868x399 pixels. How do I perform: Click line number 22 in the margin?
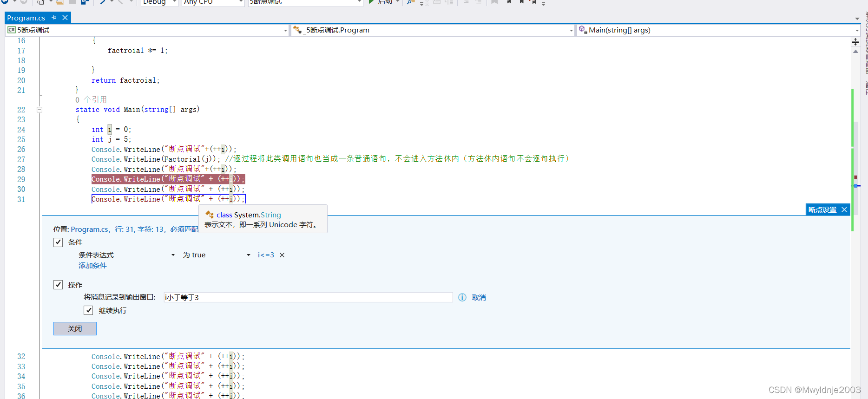21,110
